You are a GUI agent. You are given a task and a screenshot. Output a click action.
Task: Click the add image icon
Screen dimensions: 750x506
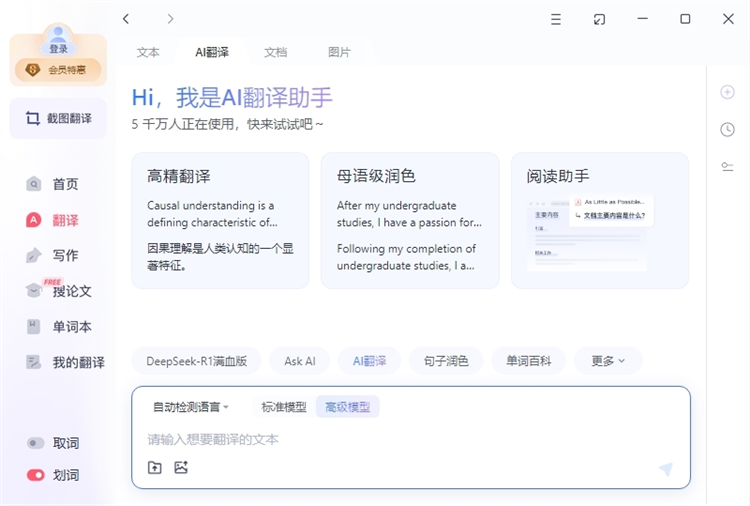(181, 467)
